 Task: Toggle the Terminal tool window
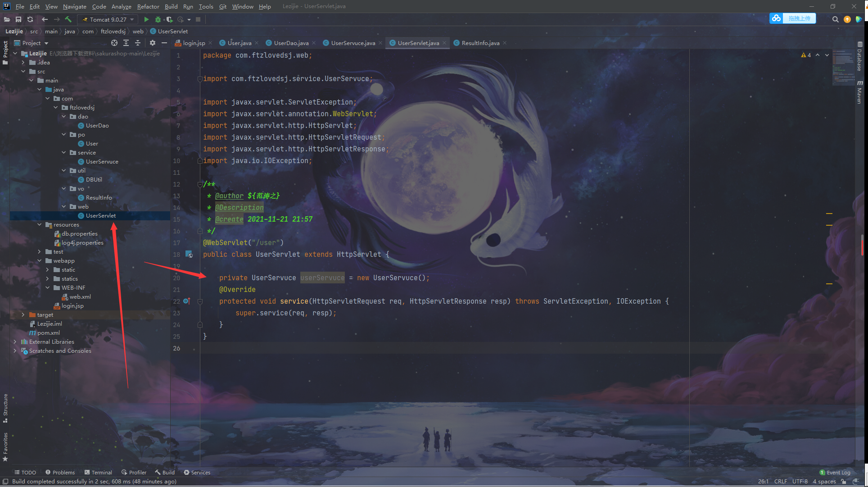[x=98, y=472]
